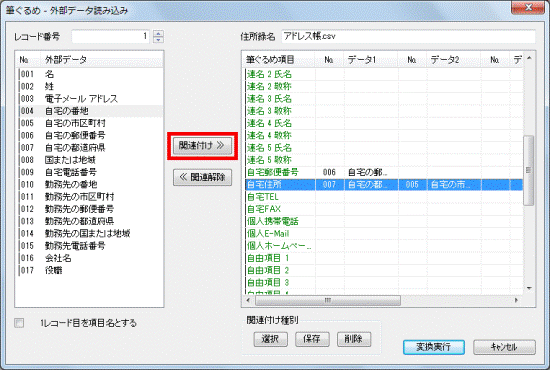Select row 010 勤務先の番地
Screen dimensions: 550x370
coord(89,184)
